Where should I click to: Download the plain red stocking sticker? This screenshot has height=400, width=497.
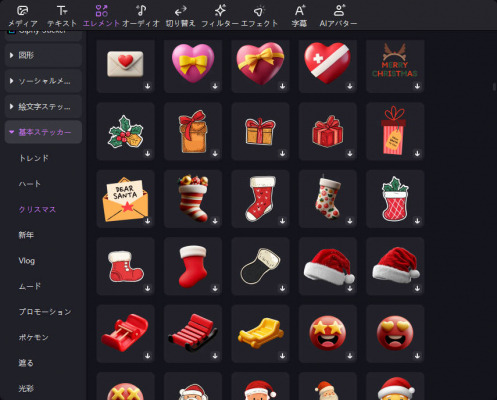[x=215, y=288]
